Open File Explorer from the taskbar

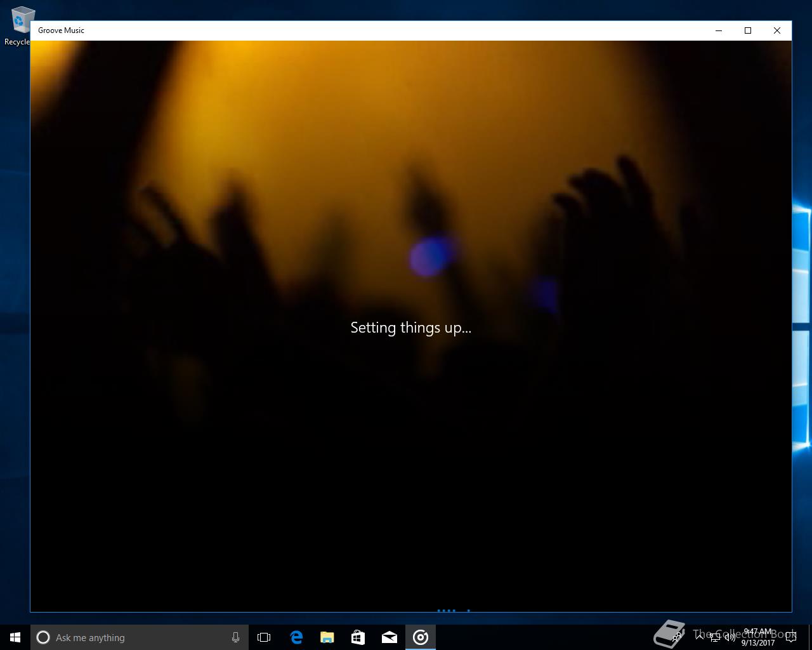[x=327, y=637]
